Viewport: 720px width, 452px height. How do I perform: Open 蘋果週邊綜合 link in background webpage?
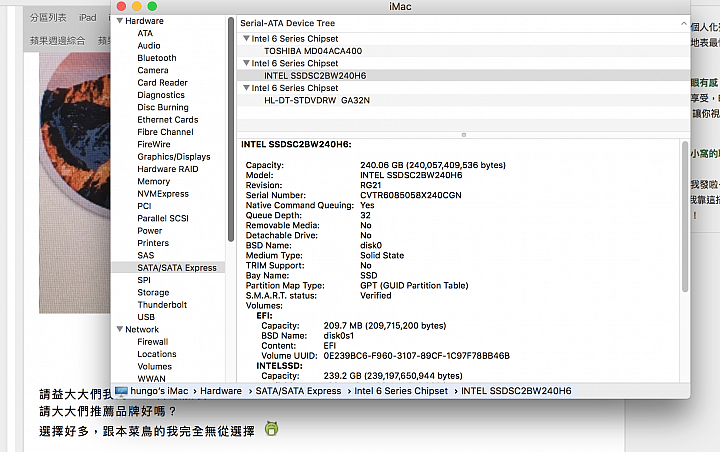coord(57,40)
